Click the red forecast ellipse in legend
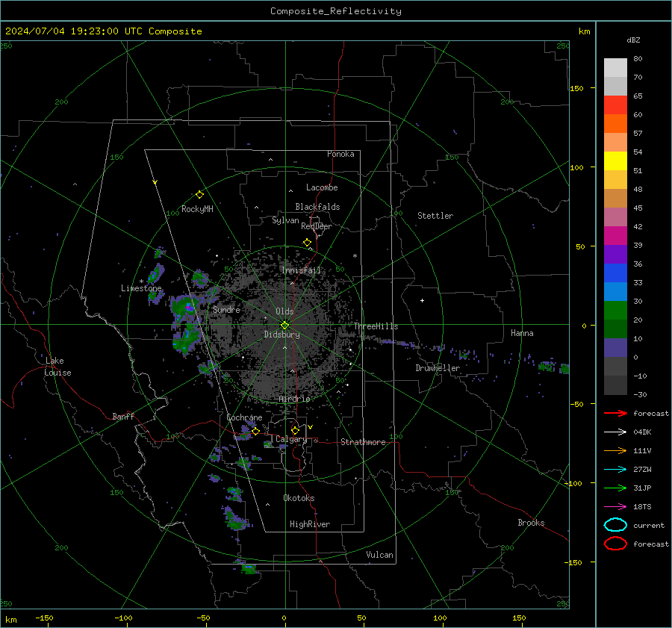 click(615, 544)
